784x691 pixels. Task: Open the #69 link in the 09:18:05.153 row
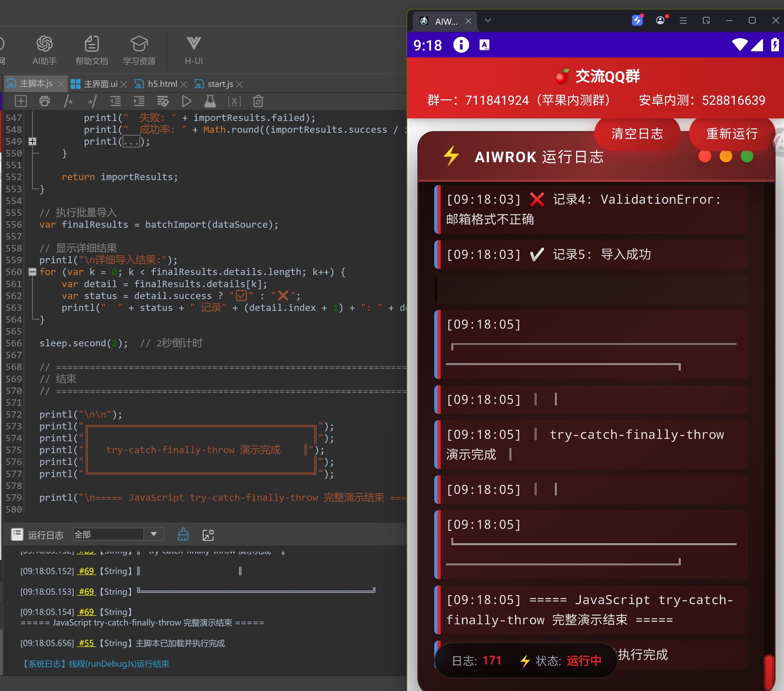pos(87,592)
